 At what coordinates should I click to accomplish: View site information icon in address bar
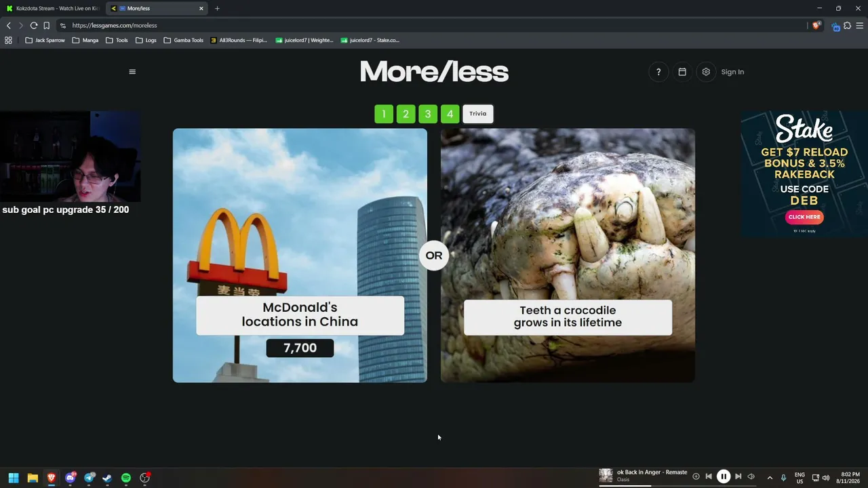[63, 25]
